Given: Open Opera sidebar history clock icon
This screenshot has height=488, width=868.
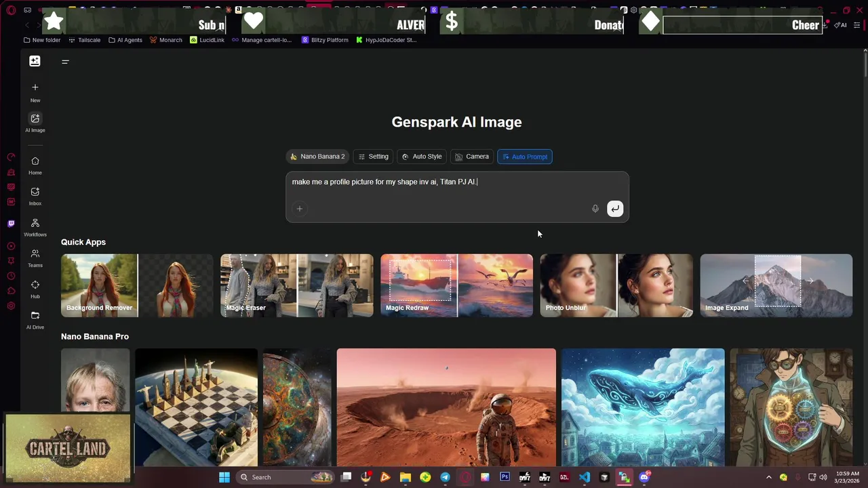Looking at the screenshot, I should tap(11, 276).
